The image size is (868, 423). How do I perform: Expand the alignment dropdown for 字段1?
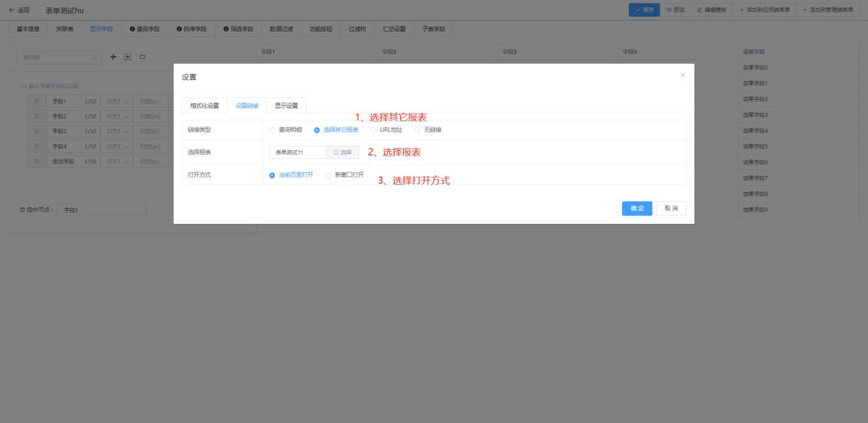coord(116,101)
